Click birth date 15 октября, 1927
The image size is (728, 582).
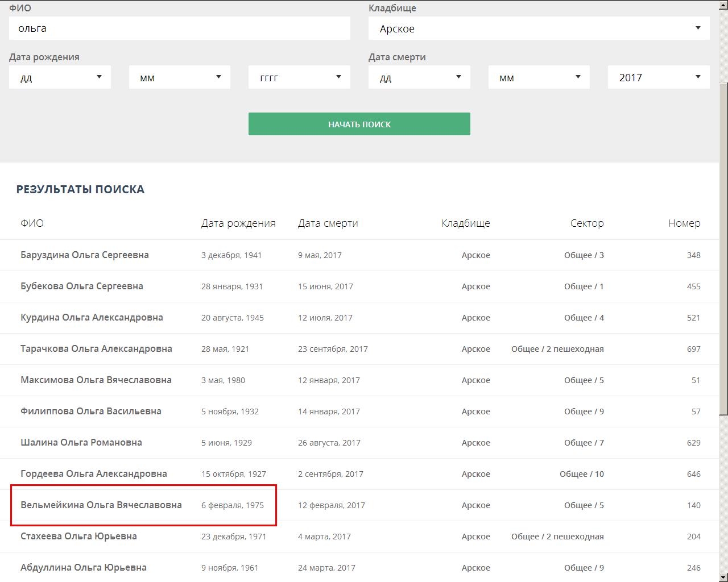pos(234,474)
